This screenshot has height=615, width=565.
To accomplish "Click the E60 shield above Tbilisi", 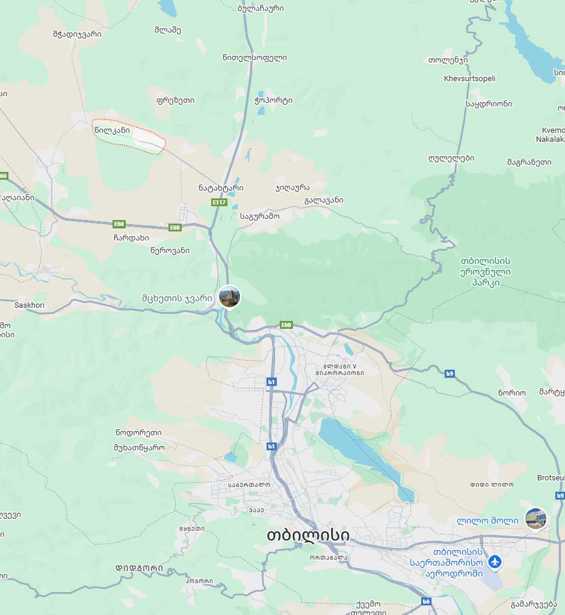I will (x=286, y=325).
